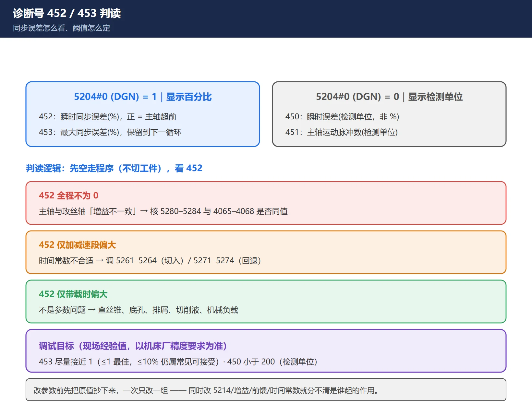Click purple heading '调试目标（现场经验值，以机床厂精度要求为准）'
532x415 pixels.
coord(133,346)
